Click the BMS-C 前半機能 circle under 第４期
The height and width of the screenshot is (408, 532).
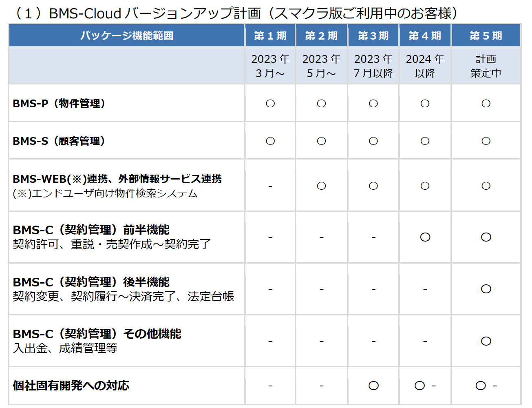tap(425, 237)
